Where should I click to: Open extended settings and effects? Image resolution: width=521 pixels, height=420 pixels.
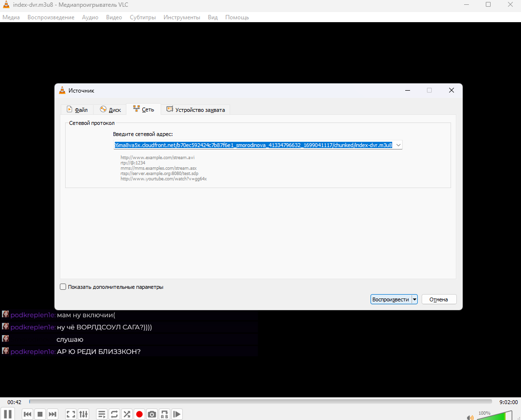83,414
